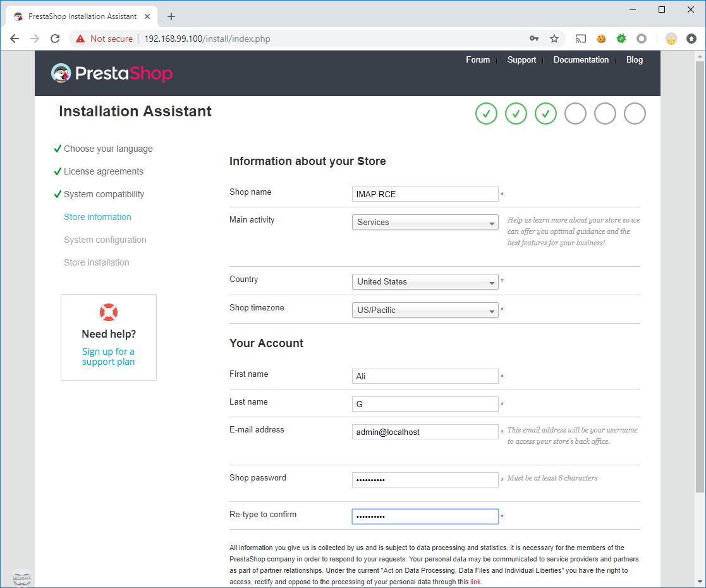Image resolution: width=706 pixels, height=588 pixels.
Task: Open the green bug extension icon
Action: click(x=621, y=39)
